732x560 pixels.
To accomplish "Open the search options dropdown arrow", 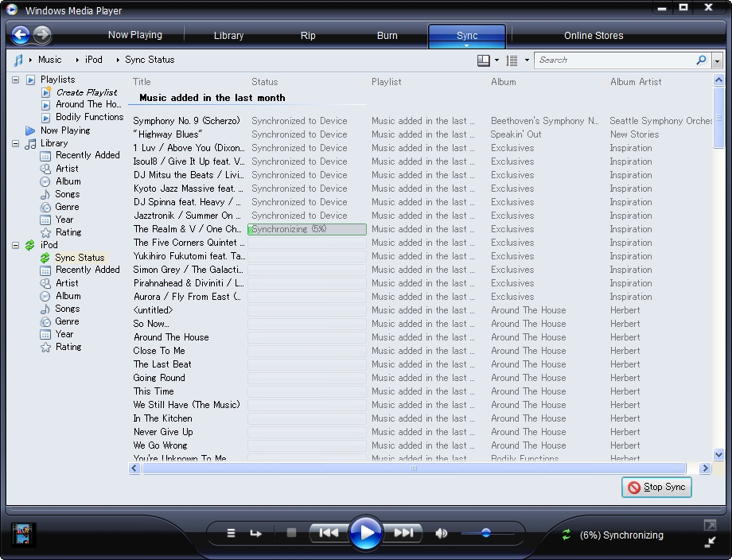I will click(x=718, y=60).
